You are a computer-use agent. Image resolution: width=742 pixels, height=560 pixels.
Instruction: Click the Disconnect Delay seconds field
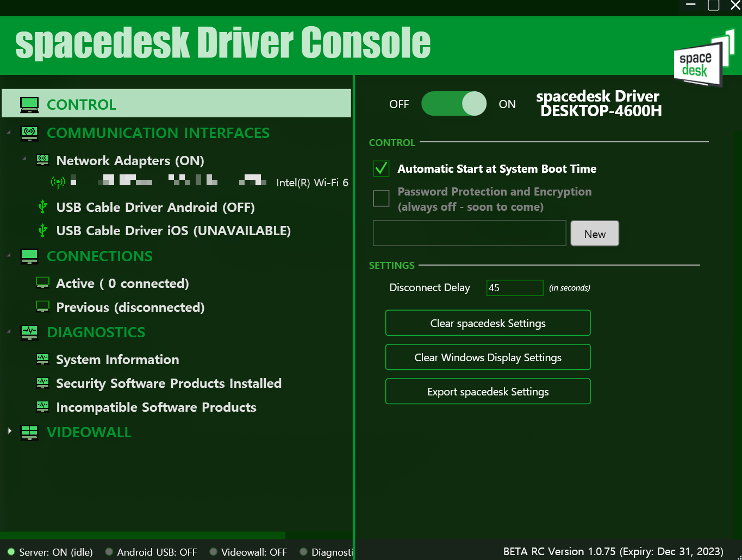[x=515, y=288]
